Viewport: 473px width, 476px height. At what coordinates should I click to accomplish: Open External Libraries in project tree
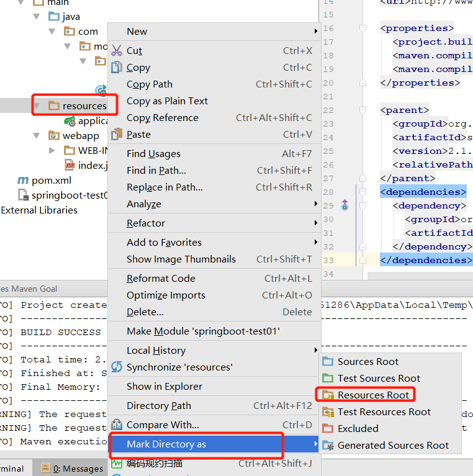click(x=39, y=210)
